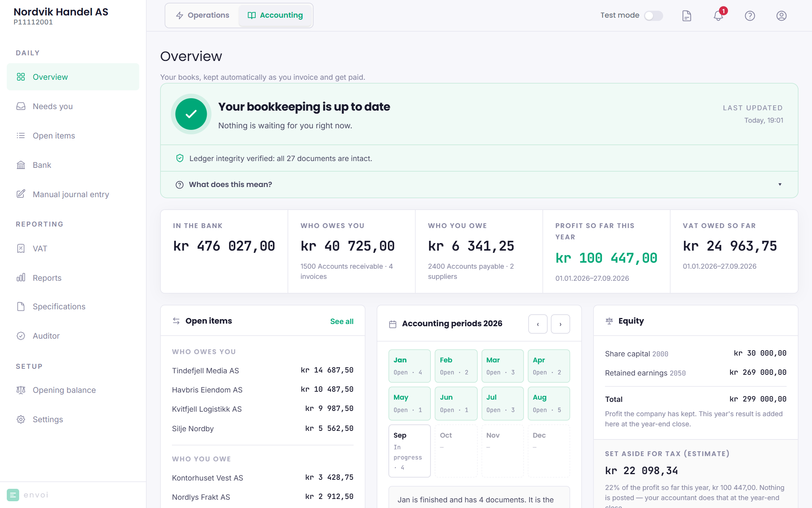
Task: Open Specifications in the sidebar
Action: [x=73, y=306]
